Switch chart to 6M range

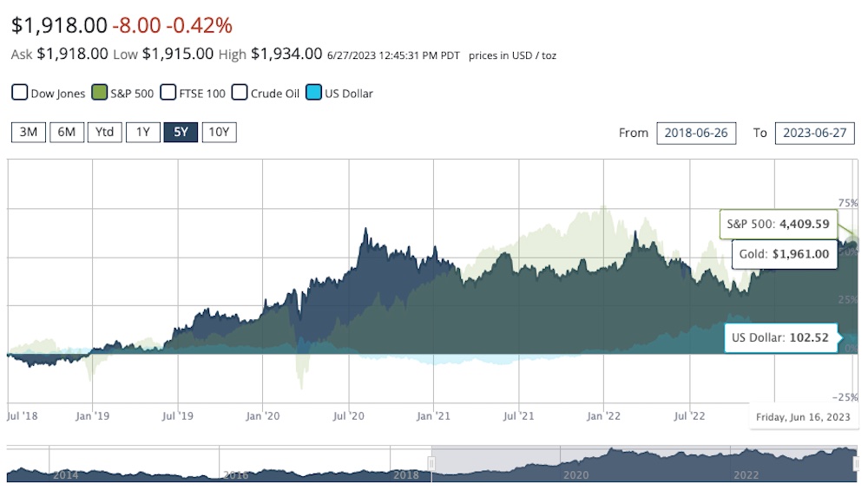coord(67,133)
